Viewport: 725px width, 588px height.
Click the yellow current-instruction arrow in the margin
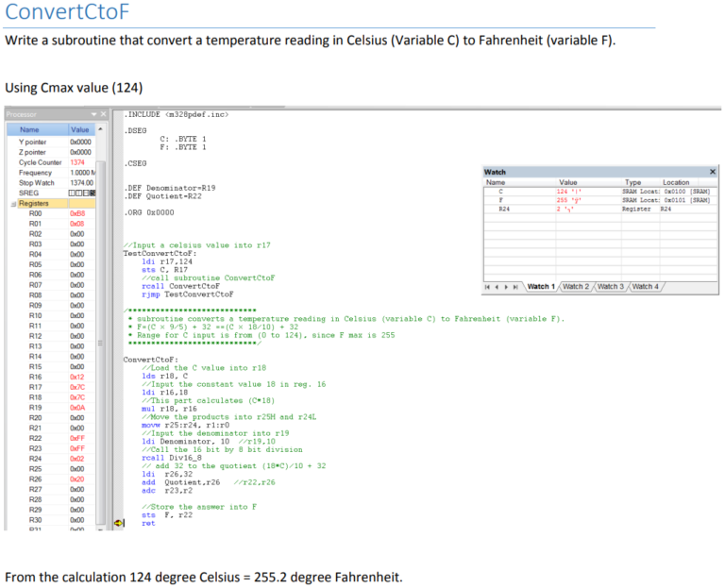118,523
